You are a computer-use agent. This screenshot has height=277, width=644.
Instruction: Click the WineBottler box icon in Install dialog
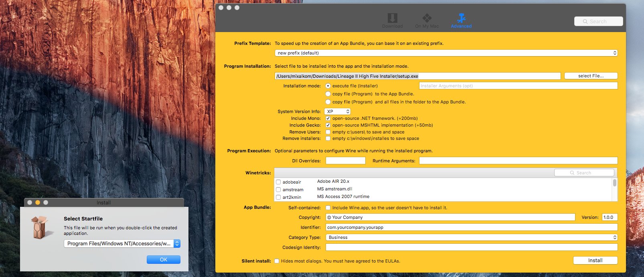(x=40, y=227)
